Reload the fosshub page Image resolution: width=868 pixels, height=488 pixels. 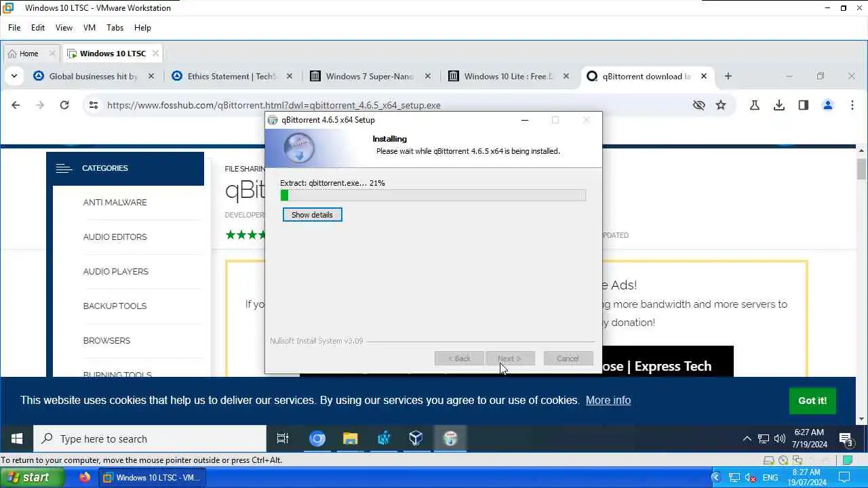tap(64, 105)
